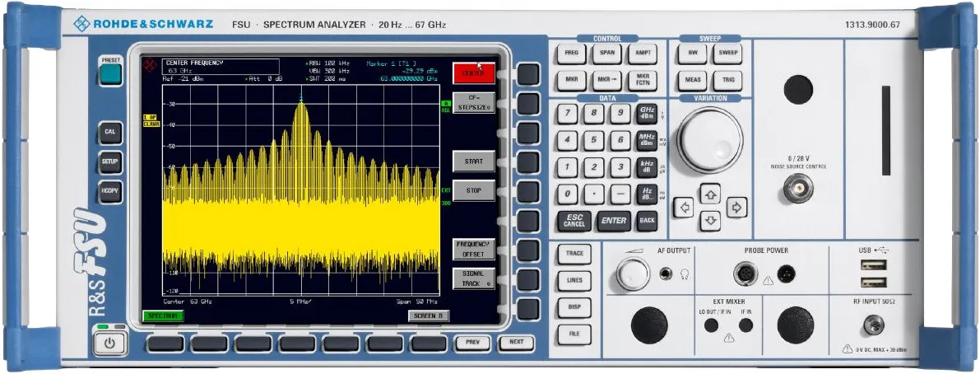Open the SPAN control menu
The image size is (980, 374).
pos(607,54)
